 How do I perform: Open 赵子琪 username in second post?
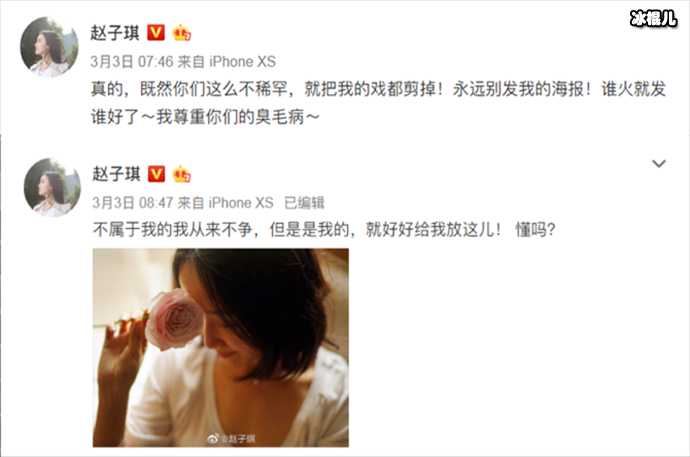(x=116, y=174)
